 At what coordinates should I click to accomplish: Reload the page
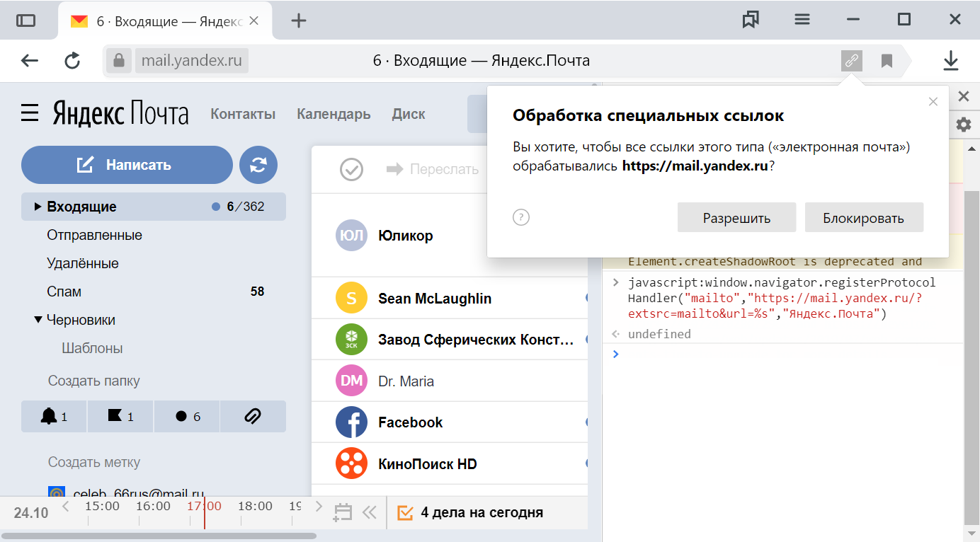tap(72, 61)
